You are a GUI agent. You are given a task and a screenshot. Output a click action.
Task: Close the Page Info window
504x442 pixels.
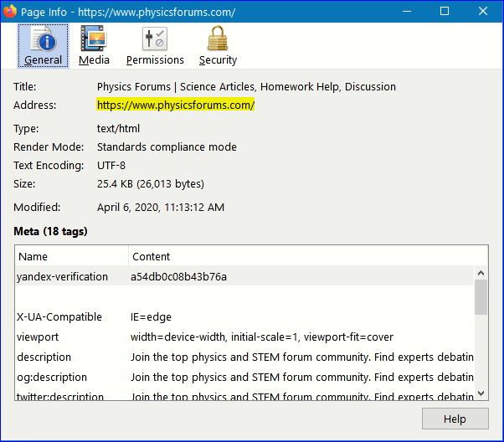482,12
